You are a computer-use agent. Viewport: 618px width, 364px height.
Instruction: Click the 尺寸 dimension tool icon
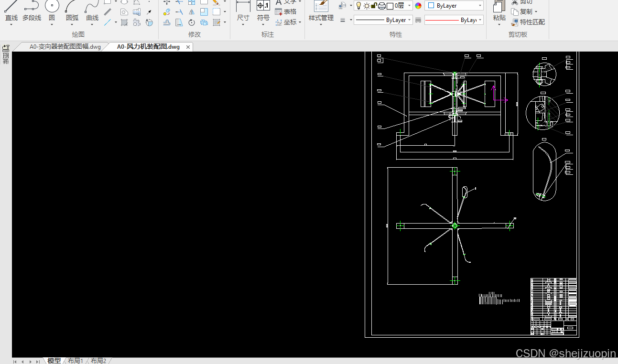pyautogui.click(x=243, y=6)
